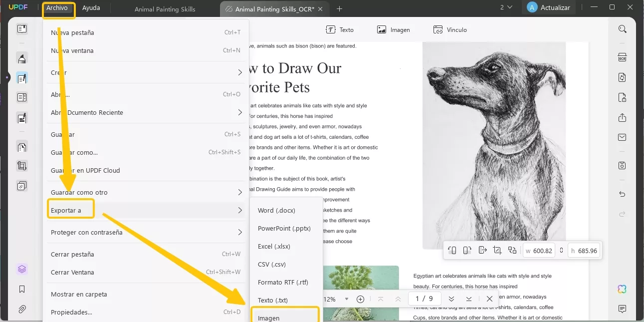Screen dimensions: 644x322
Task: Select the Vínculo link tool
Action: (x=450, y=29)
